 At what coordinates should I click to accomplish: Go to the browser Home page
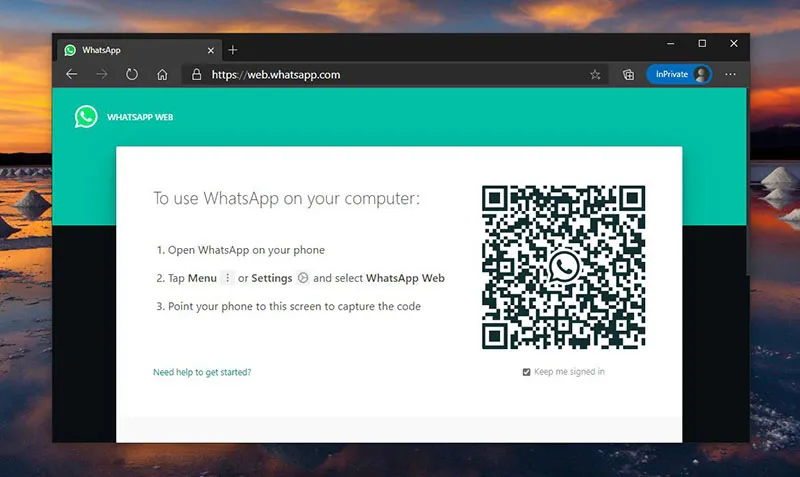162,74
